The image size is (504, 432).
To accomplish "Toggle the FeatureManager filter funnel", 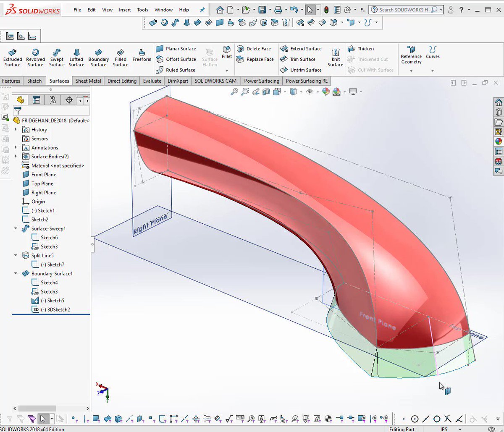I will coord(17,110).
